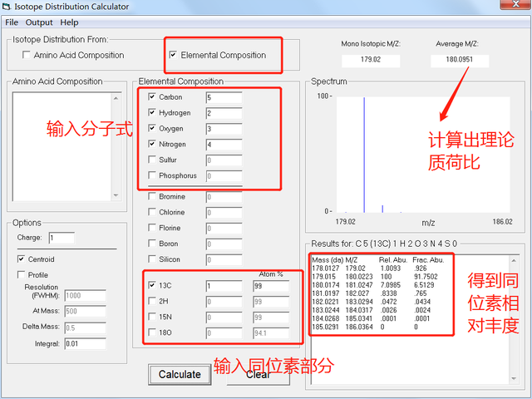The width and height of the screenshot is (532, 399).
Task: Click into the Charge input field
Action: (x=61, y=238)
